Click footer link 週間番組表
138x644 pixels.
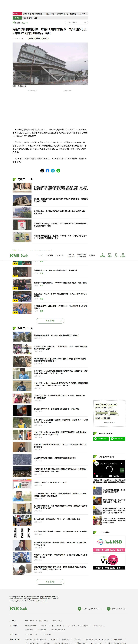pos(29,630)
